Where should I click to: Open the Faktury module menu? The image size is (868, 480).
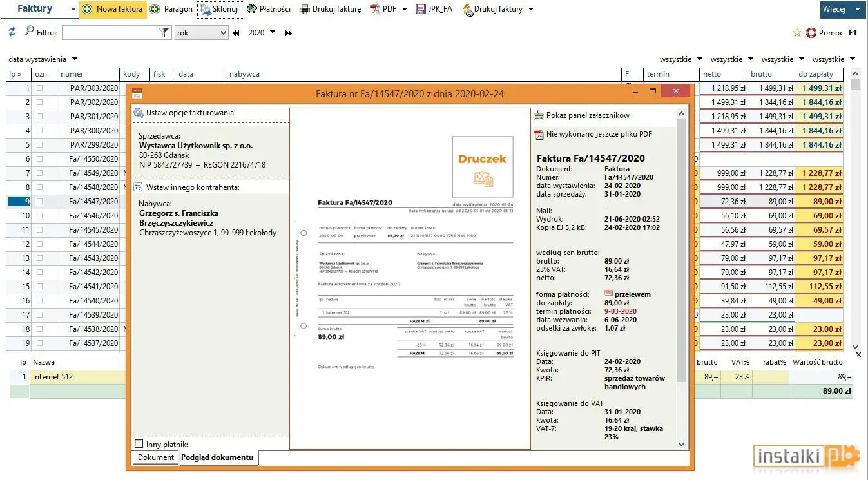39,9
